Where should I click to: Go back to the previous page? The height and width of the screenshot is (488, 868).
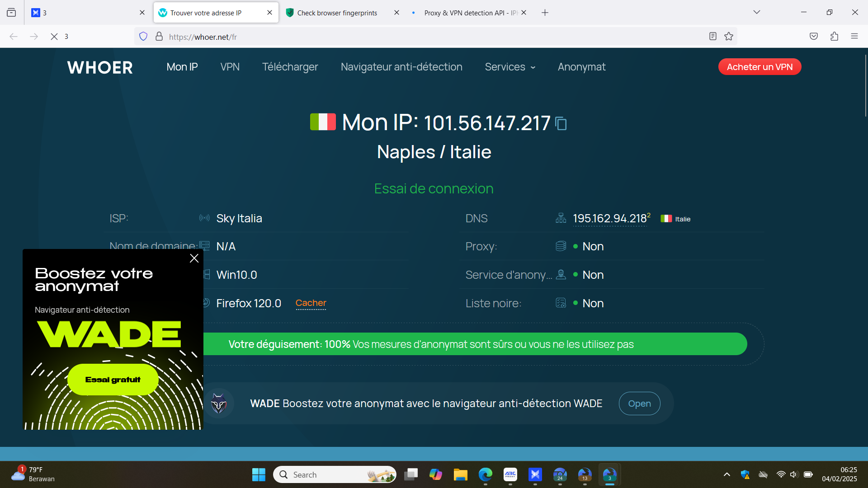click(x=14, y=37)
